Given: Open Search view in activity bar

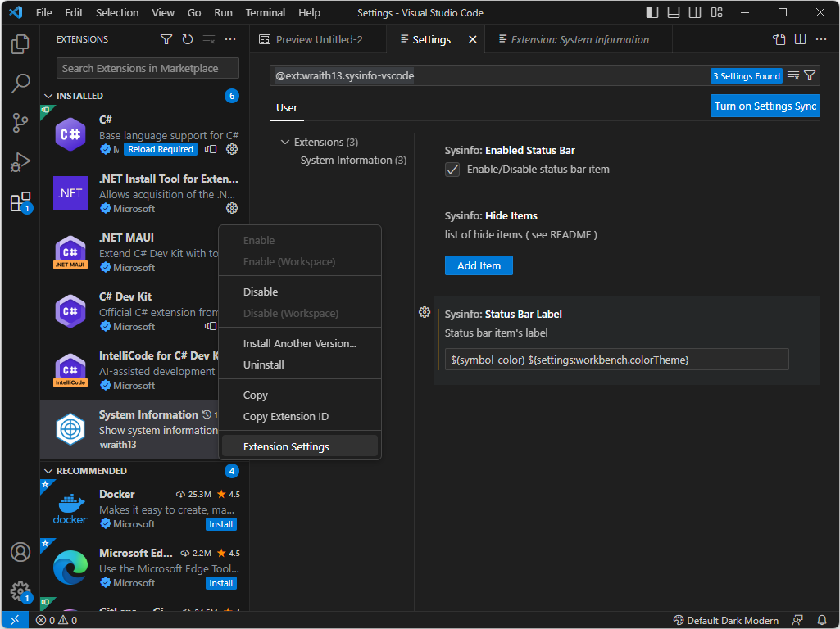Looking at the screenshot, I should [20, 83].
